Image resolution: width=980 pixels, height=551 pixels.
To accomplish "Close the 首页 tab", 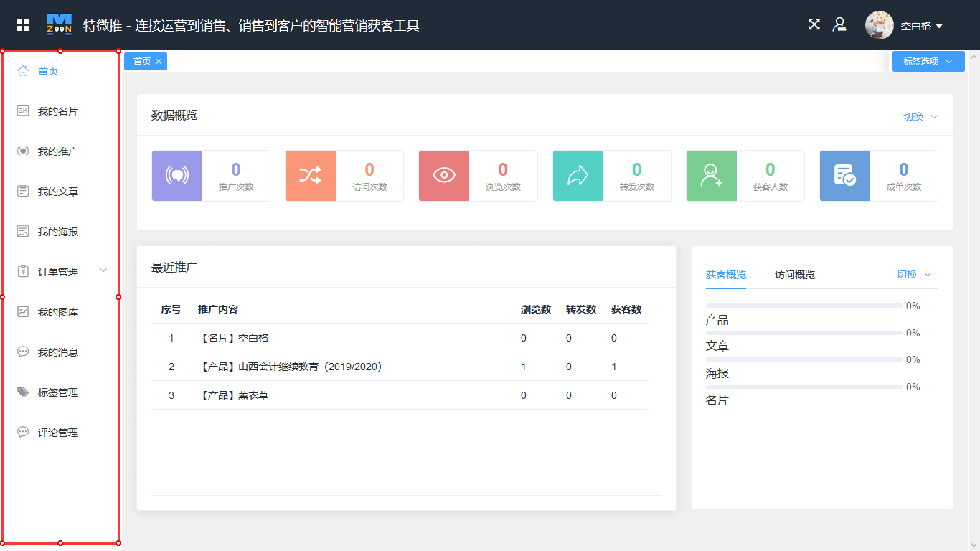I will (159, 62).
